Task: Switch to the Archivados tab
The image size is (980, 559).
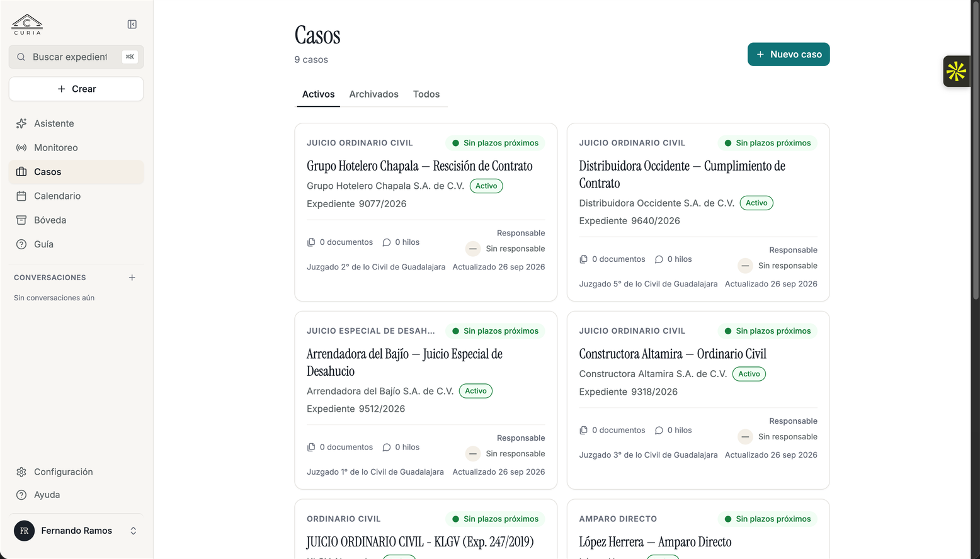Action: point(374,94)
